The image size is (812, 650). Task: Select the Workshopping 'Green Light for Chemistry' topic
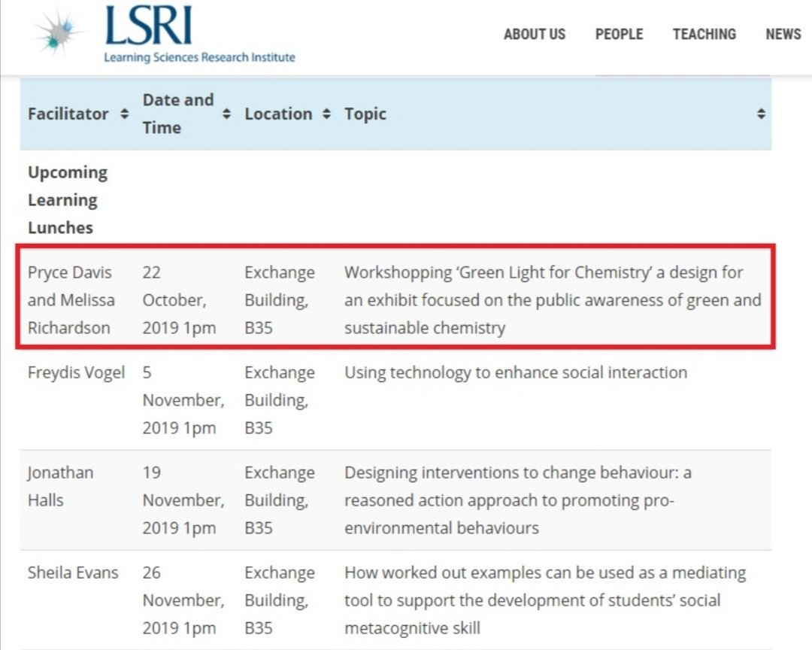click(553, 300)
